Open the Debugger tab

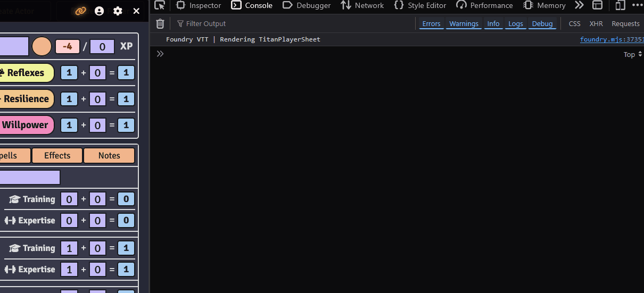pos(307,5)
